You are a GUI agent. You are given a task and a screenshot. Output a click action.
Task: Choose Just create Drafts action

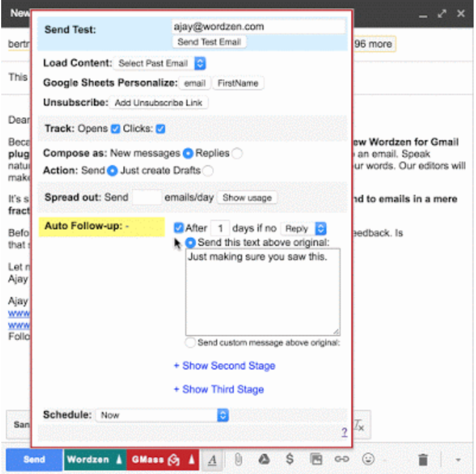click(208, 170)
